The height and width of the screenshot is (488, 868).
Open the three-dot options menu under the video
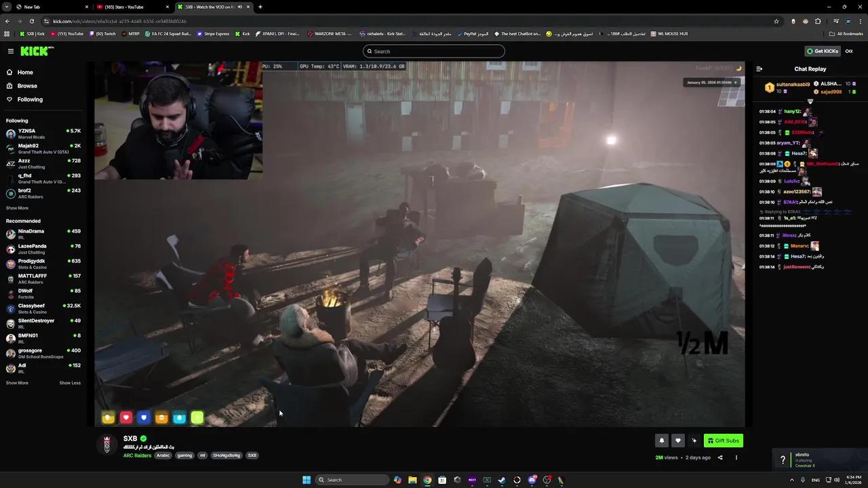[x=736, y=457]
